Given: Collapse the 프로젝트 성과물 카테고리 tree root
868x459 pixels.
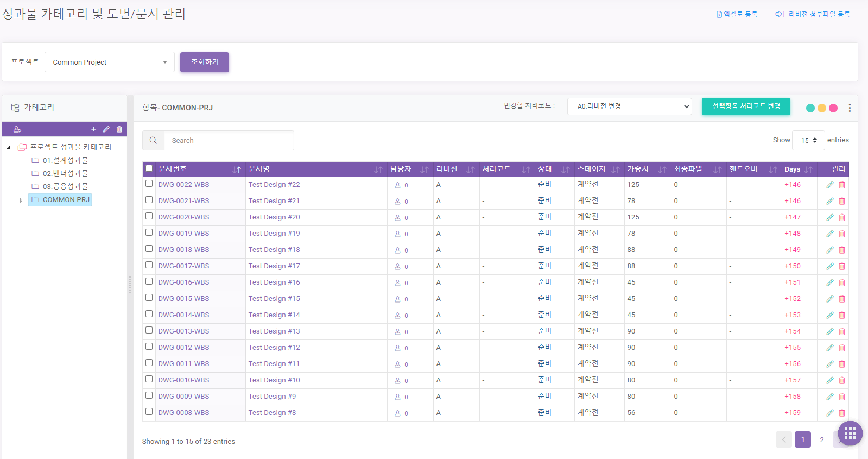Looking at the screenshot, I should coord(8,147).
